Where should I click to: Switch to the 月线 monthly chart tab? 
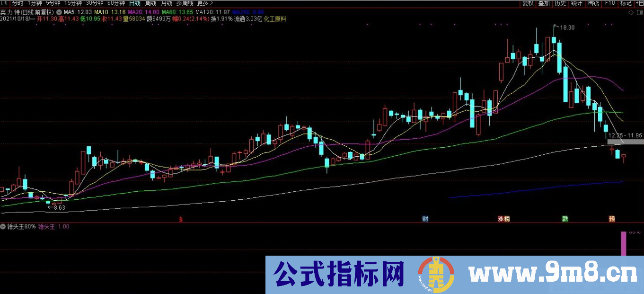pos(167,3)
